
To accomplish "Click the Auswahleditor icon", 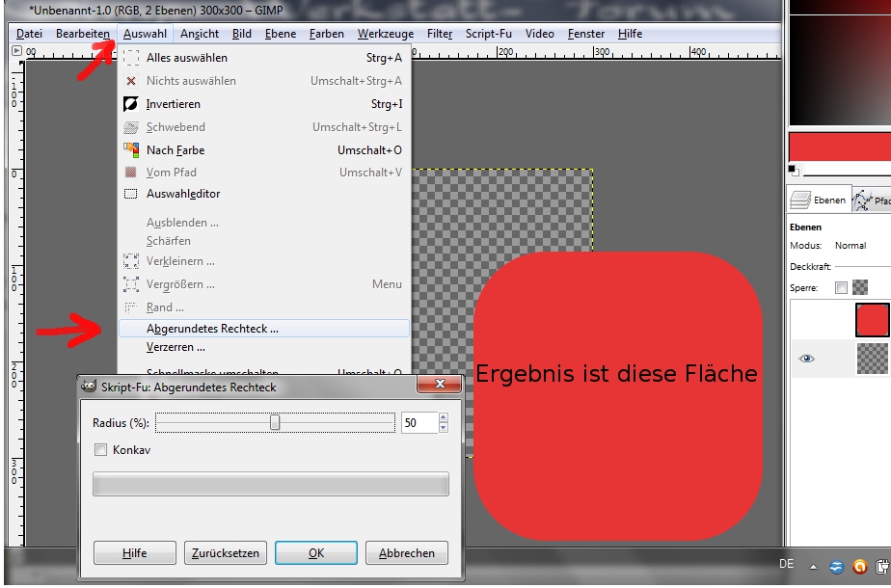I will coord(131,194).
